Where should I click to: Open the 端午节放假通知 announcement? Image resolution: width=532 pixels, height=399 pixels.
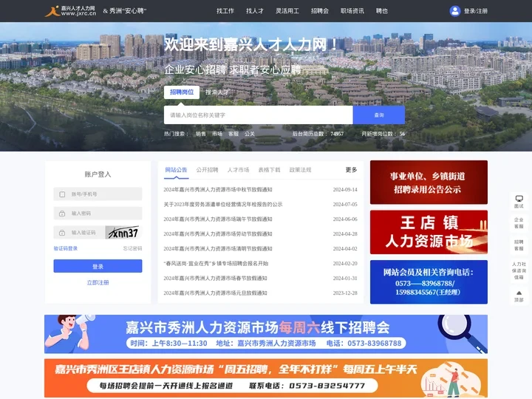click(218, 219)
